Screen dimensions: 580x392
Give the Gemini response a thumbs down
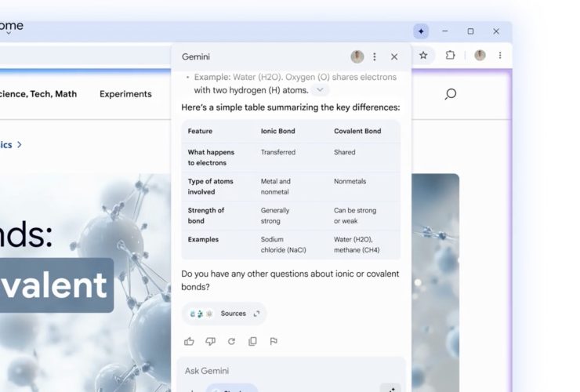pyautogui.click(x=211, y=341)
